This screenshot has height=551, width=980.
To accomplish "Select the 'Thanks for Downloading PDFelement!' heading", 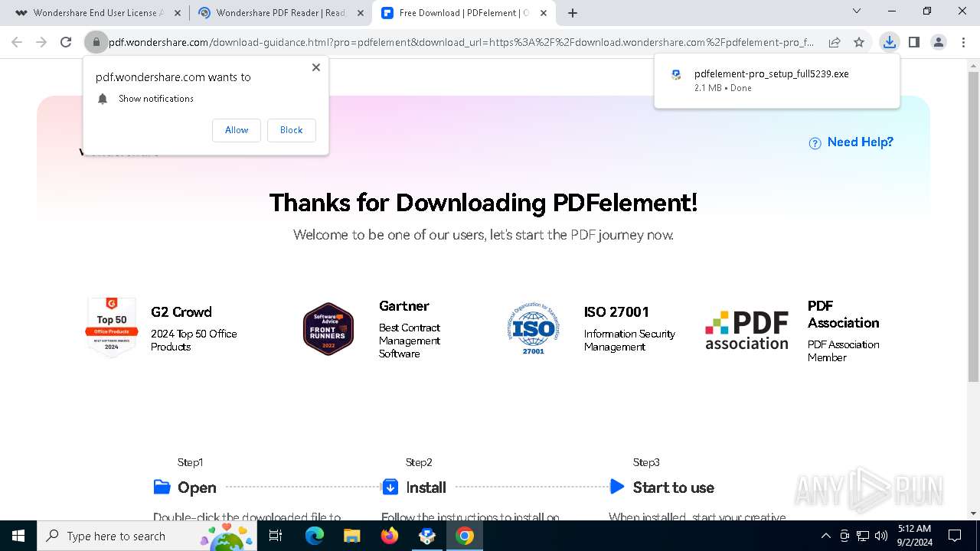I will pyautogui.click(x=483, y=203).
